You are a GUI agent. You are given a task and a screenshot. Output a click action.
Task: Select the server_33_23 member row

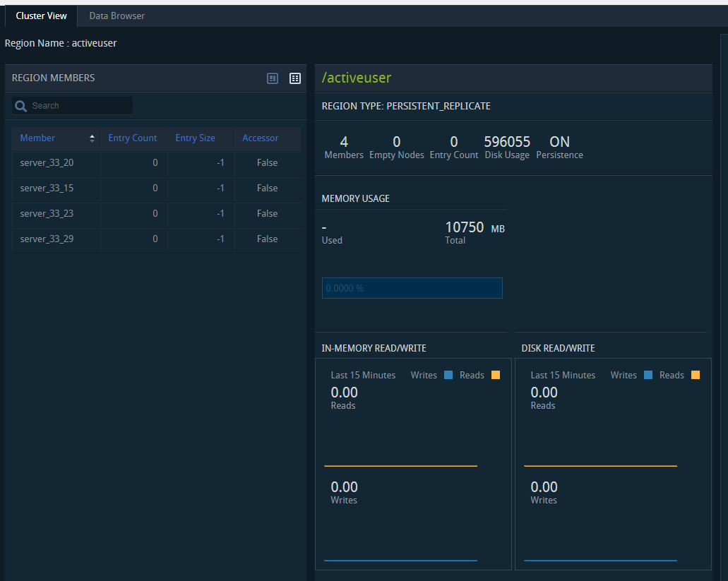[x=47, y=214]
